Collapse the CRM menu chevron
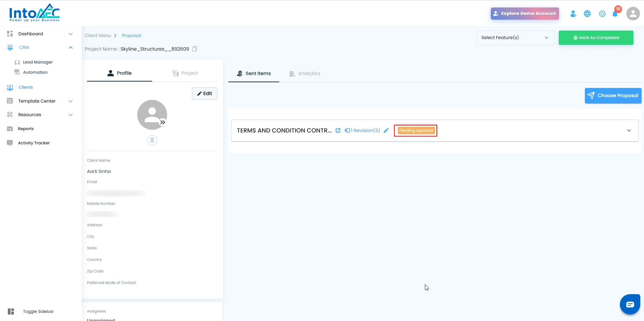This screenshot has width=644, height=321. point(71,48)
